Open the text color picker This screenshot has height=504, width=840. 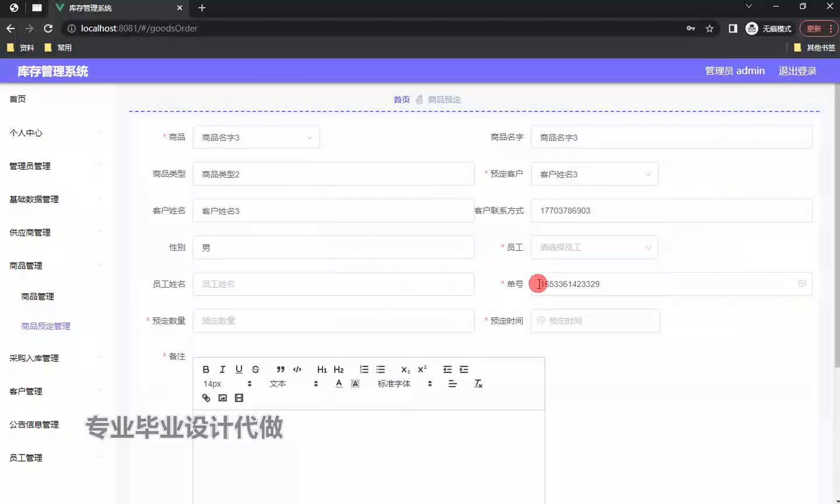[x=339, y=384]
